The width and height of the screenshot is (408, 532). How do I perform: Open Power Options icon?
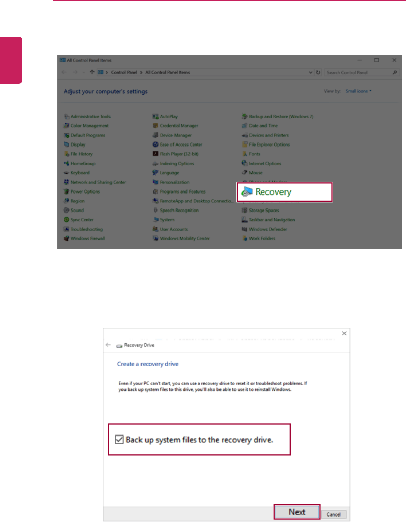coord(67,192)
